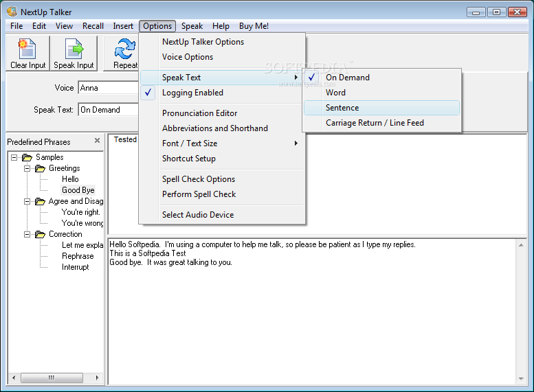The width and height of the screenshot is (534, 392).
Task: Select Sentence speak mode
Action: tap(381, 108)
